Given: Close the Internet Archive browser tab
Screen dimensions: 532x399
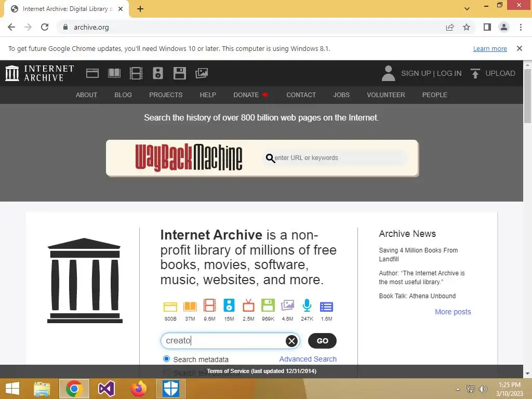Looking at the screenshot, I should pos(121,9).
